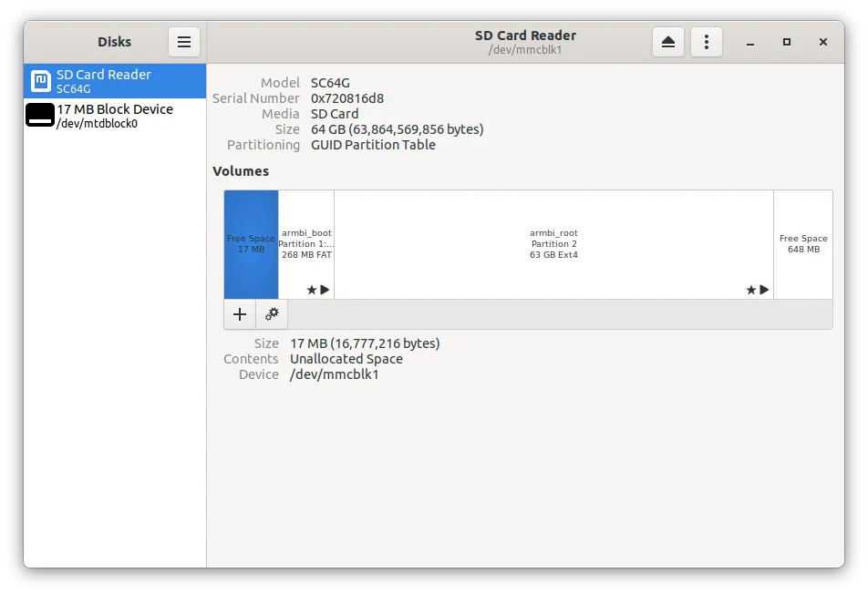Select the armbi_root Partition 2 volume
The width and height of the screenshot is (868, 594).
coord(553,244)
